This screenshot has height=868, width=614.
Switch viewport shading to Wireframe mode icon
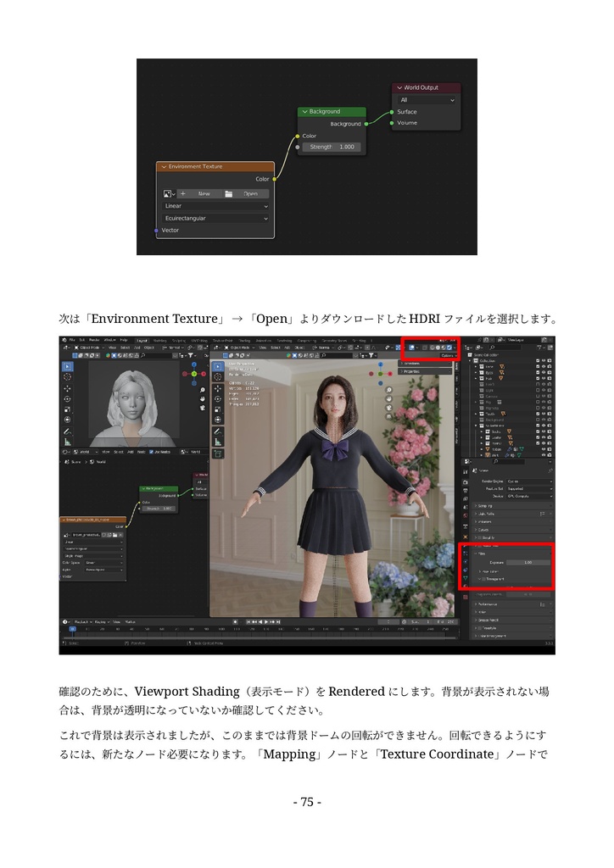[x=432, y=348]
